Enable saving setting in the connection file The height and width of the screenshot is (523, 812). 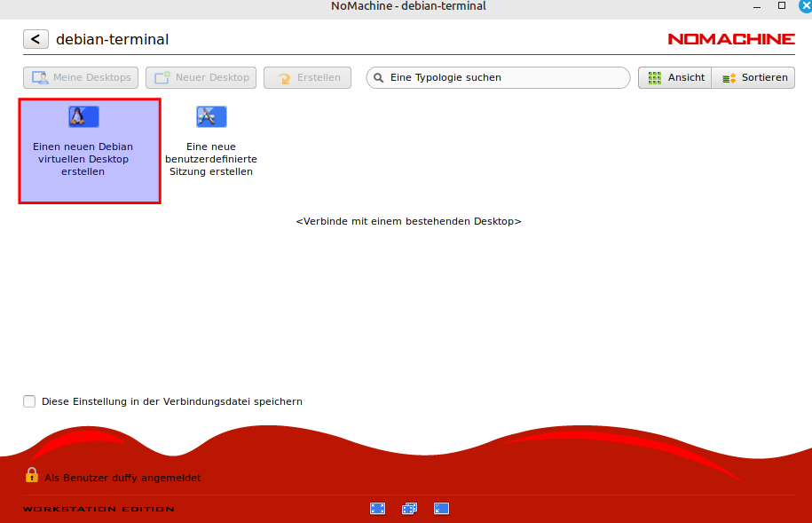30,401
